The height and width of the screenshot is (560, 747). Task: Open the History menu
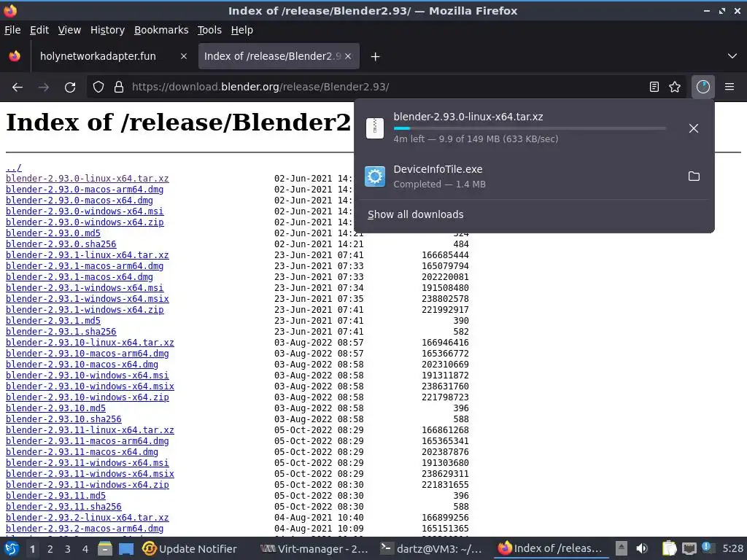coord(107,30)
